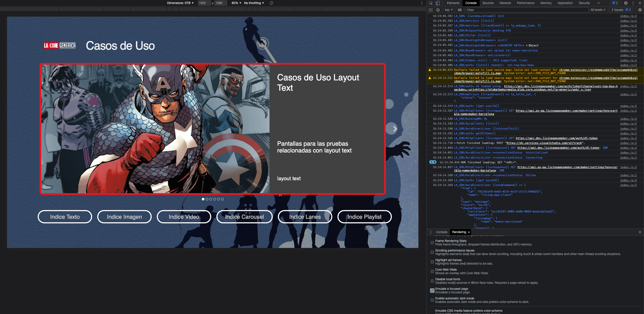Select the last carousel pagination dot
Viewport: 644px width, 314px height.
[222, 199]
